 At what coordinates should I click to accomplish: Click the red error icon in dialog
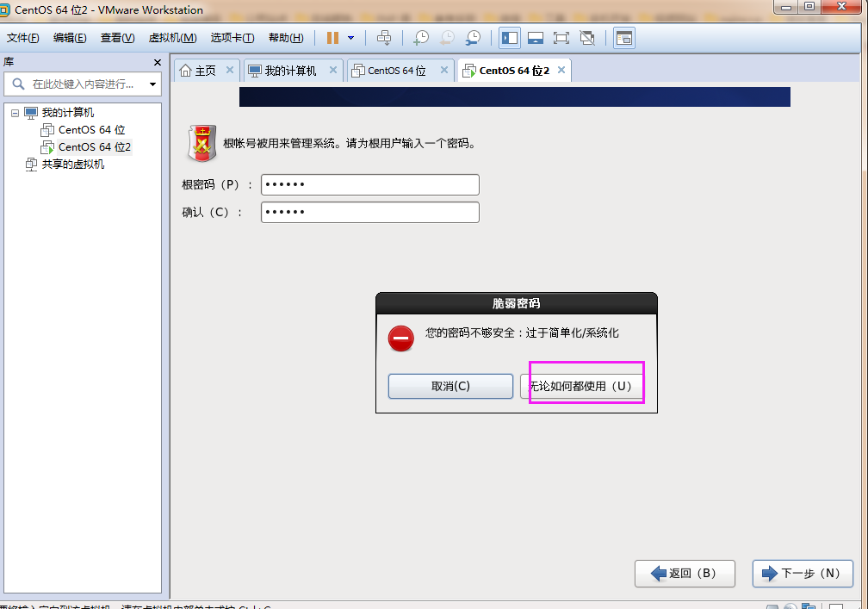point(400,339)
